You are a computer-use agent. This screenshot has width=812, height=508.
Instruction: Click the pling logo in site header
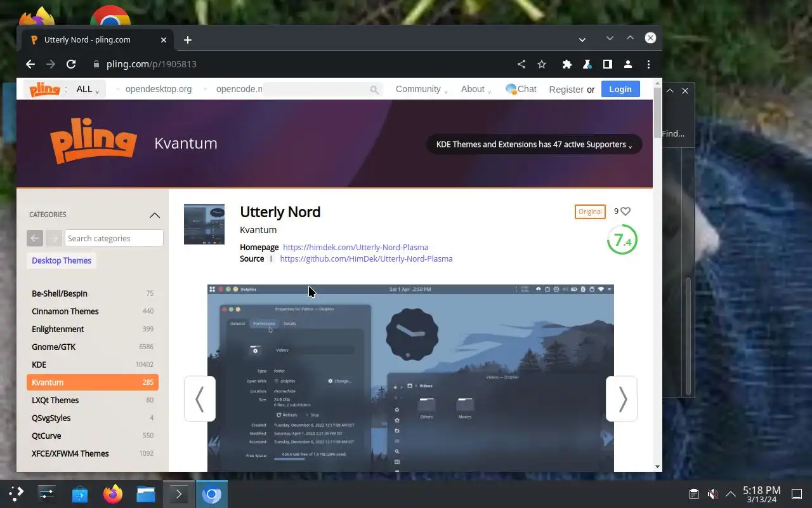pyautogui.click(x=44, y=89)
